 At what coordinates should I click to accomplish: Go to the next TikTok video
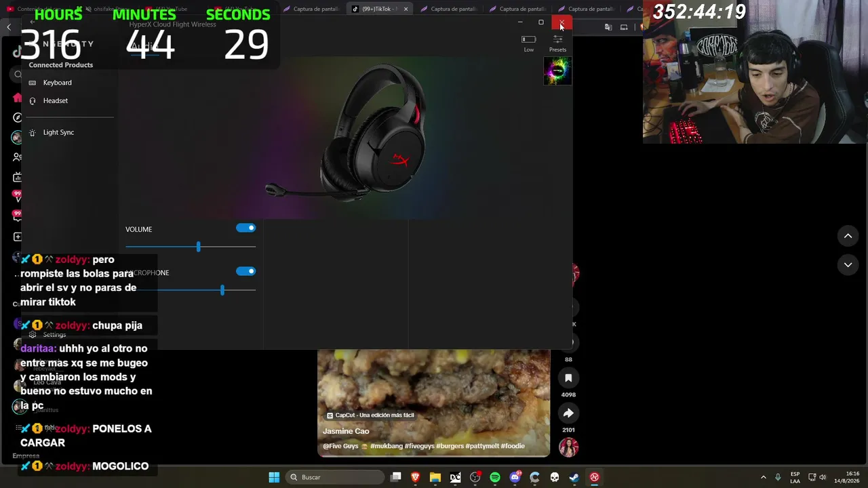click(x=848, y=264)
